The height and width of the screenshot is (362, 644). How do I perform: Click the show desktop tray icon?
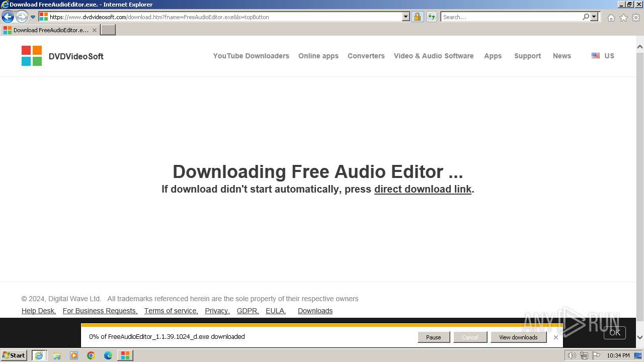pyautogui.click(x=638, y=355)
